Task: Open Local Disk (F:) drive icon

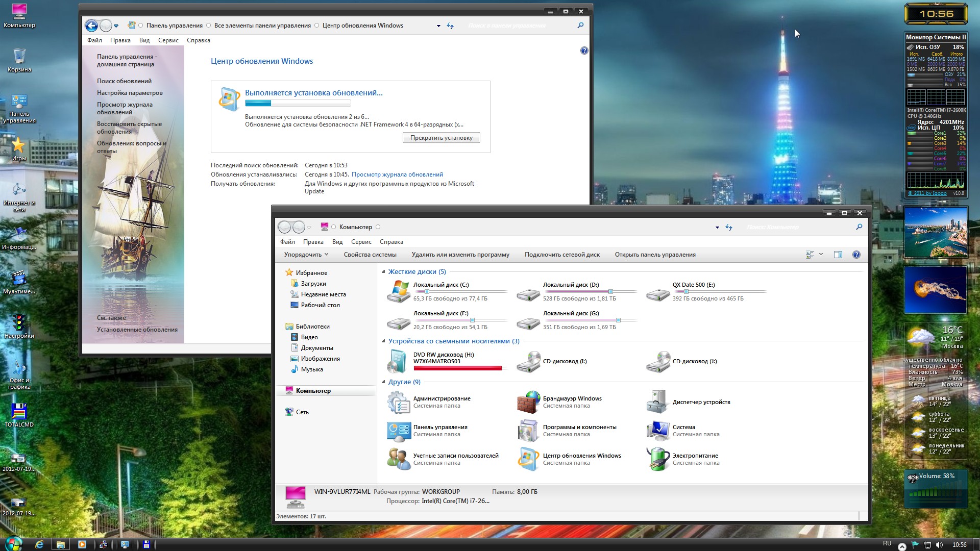Action: click(x=398, y=322)
